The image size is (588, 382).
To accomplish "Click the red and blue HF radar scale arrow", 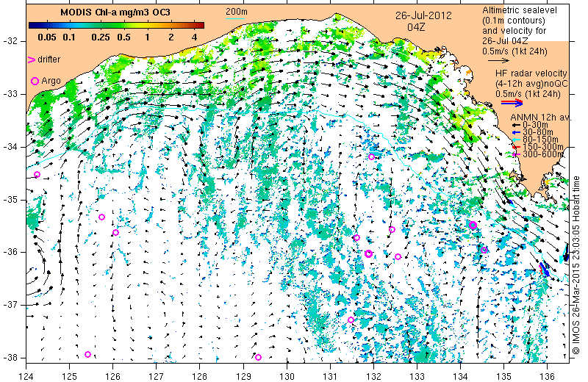I will [512, 102].
